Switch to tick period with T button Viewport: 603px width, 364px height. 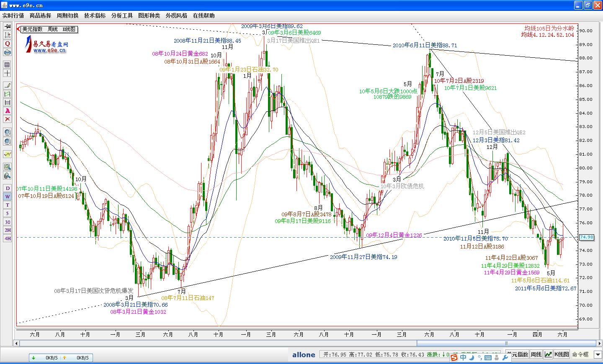[x=7, y=205]
